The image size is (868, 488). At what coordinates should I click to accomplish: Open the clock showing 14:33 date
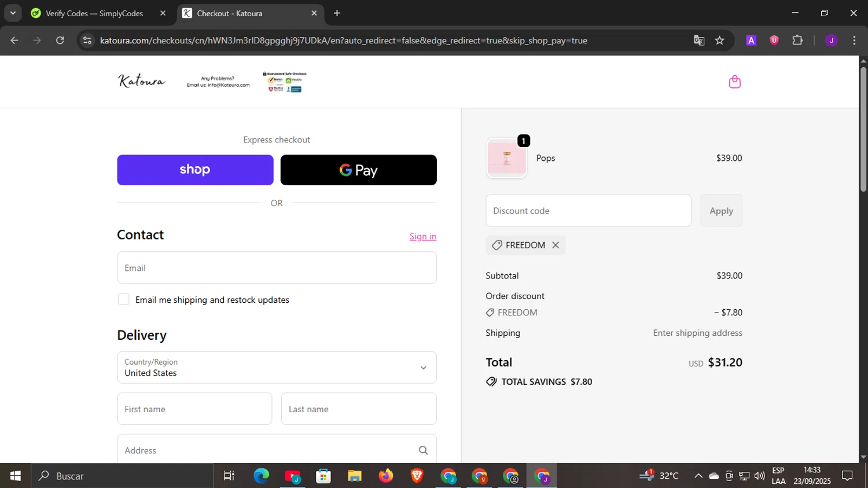click(812, 476)
